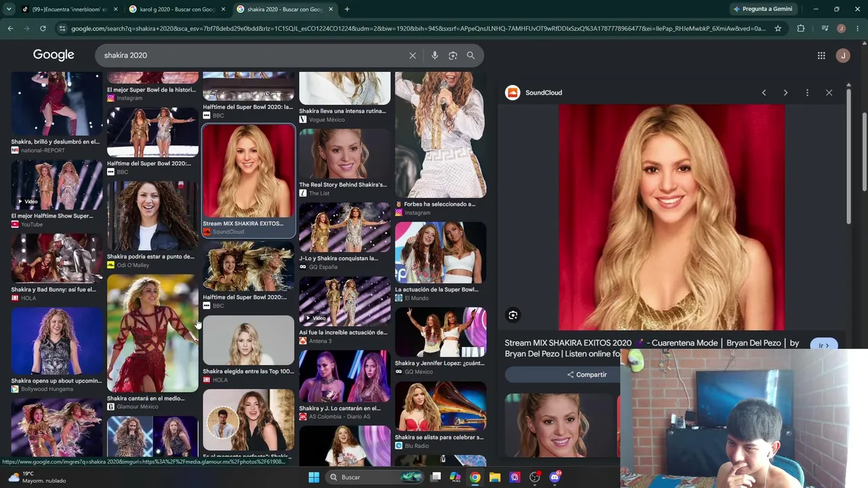Start voice search with the microphone
Image resolution: width=868 pixels, height=488 pixels.
[435, 56]
